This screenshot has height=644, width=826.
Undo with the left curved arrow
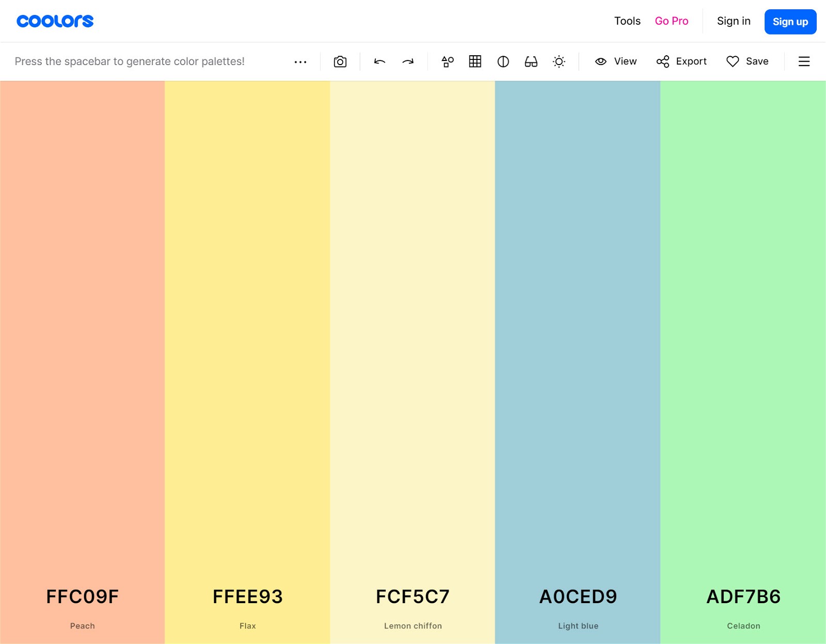[x=380, y=61]
